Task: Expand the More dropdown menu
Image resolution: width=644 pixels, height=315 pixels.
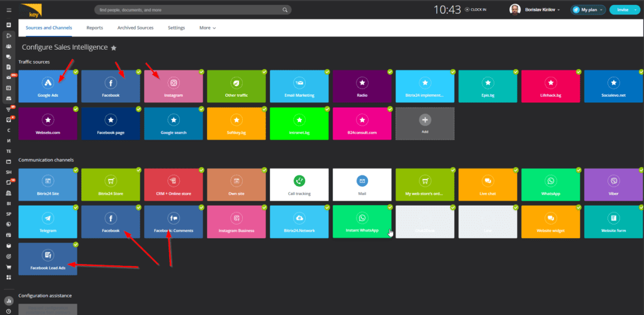Action: pos(208,28)
